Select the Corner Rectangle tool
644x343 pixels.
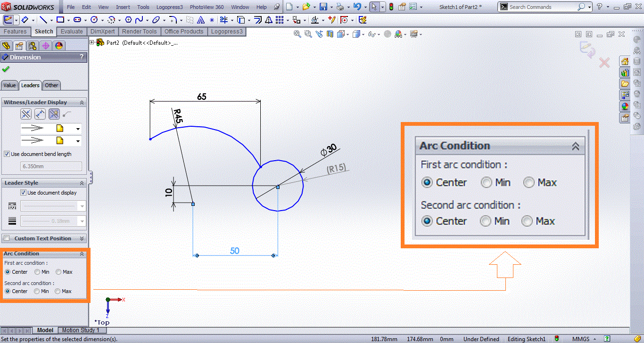coord(60,20)
